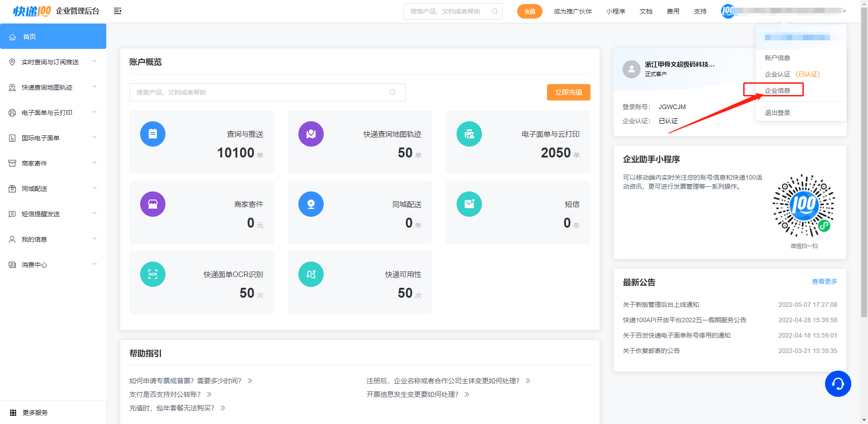868x424 pixels.
Task: Expand the 快递查询地图轨迹 menu chevron
Action: point(94,86)
